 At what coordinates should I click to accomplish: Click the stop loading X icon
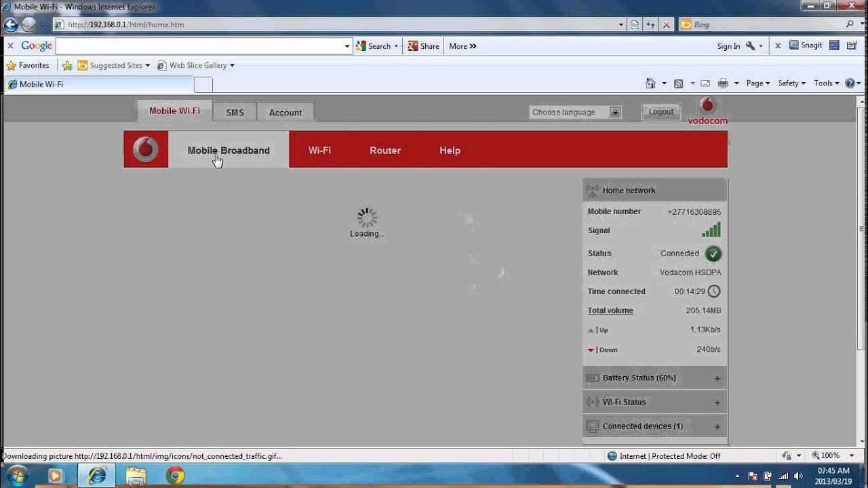tap(666, 24)
